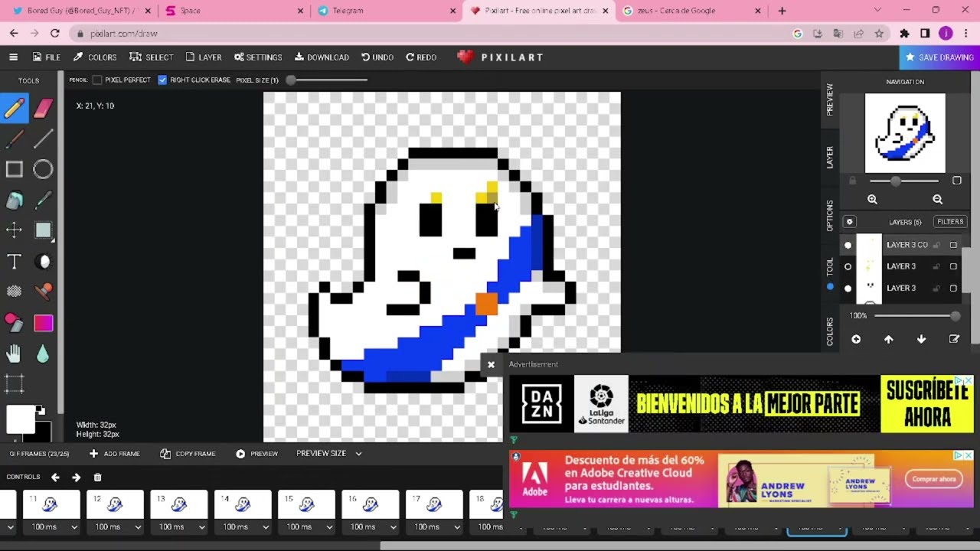980x551 pixels.
Task: Open frame 14 duration dropdown
Action: pyautogui.click(x=243, y=527)
